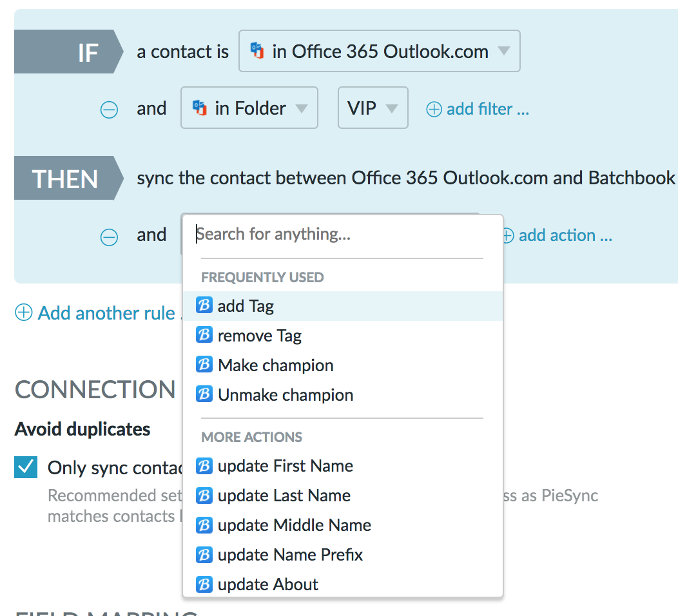Pick 'update First Name' action

pos(343,466)
